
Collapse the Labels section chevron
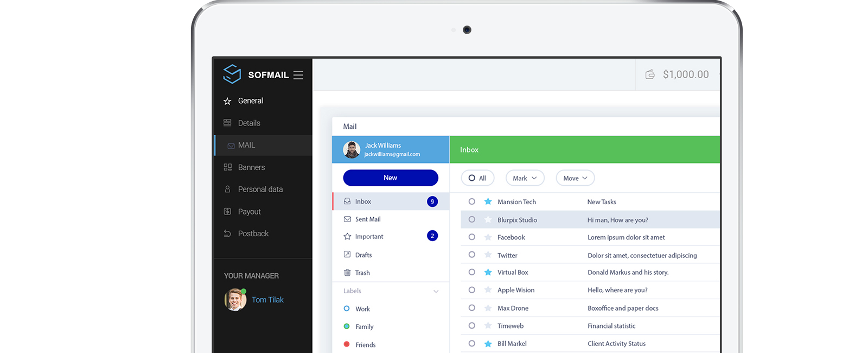point(436,292)
